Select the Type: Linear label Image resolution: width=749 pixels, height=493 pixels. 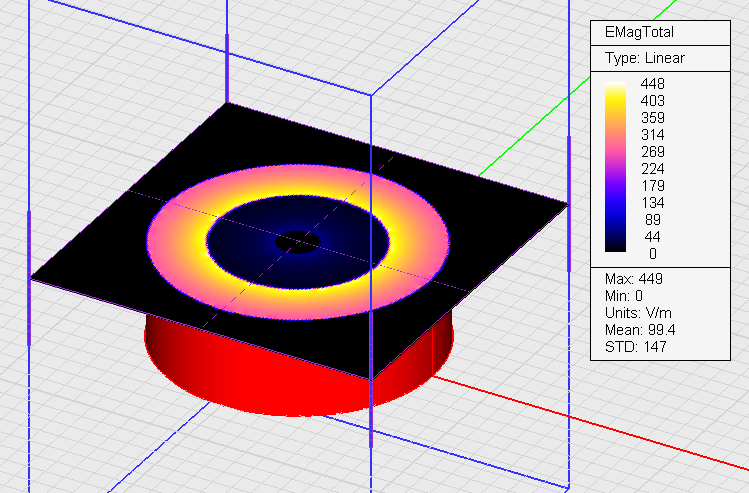[x=644, y=58]
